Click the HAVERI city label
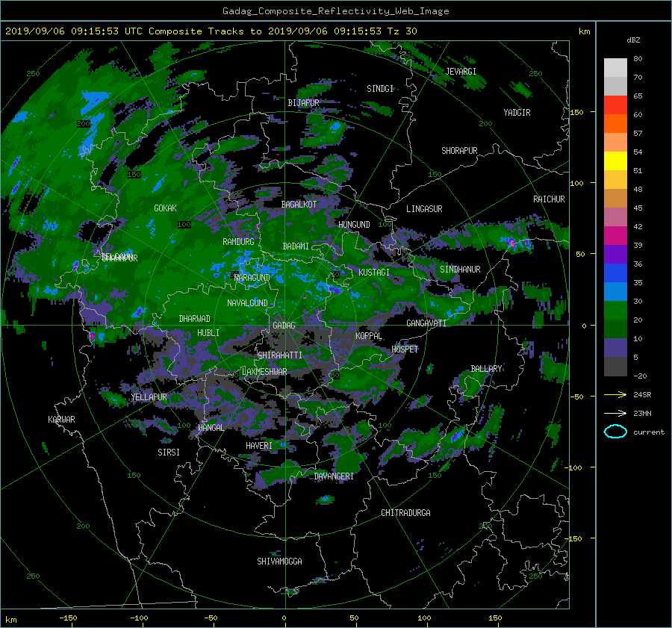The height and width of the screenshot is (628, 672). [259, 447]
